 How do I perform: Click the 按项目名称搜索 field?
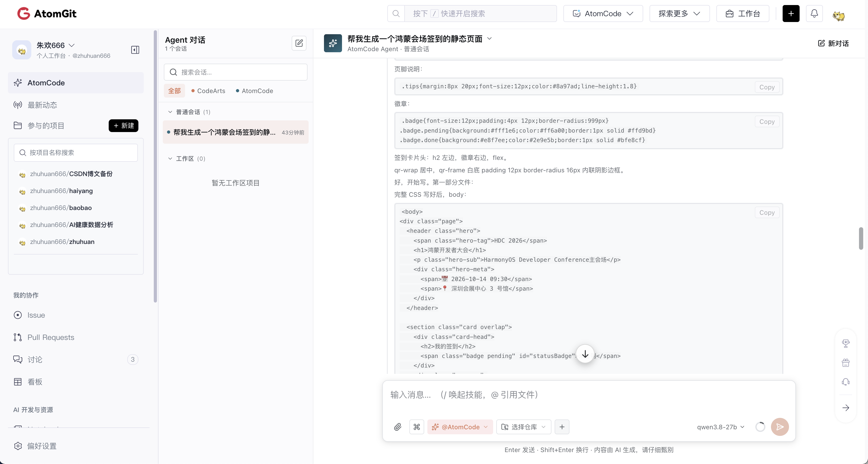(76, 153)
